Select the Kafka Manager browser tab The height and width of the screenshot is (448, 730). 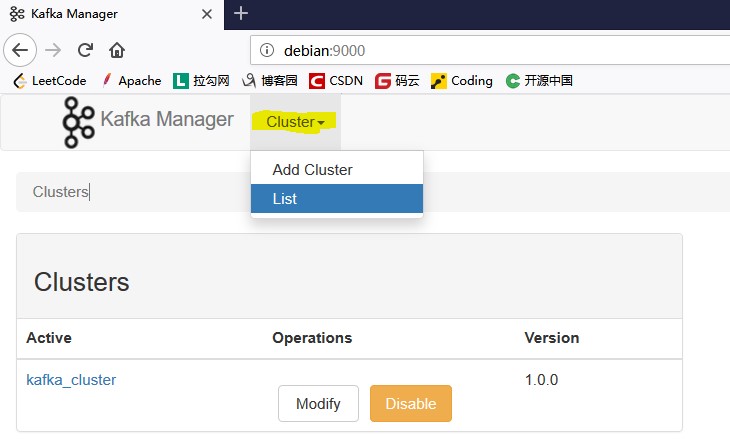coord(112,14)
